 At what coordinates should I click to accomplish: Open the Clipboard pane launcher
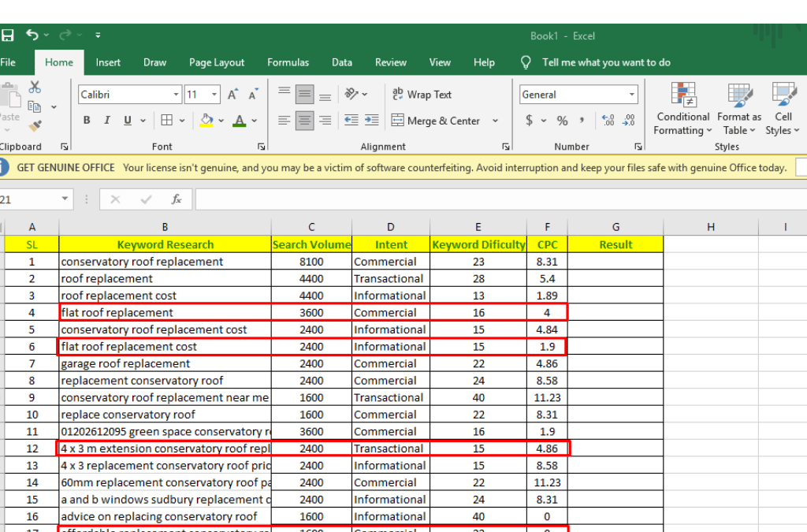tap(65, 147)
